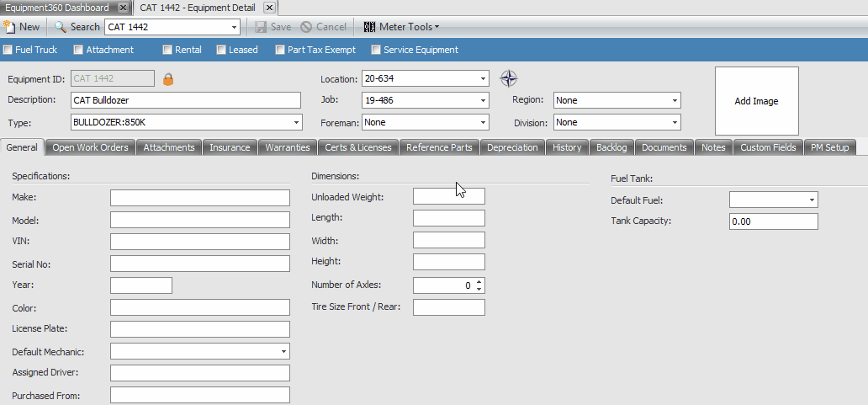Click the New record icon
This screenshot has width=868, height=405.
(x=9, y=27)
